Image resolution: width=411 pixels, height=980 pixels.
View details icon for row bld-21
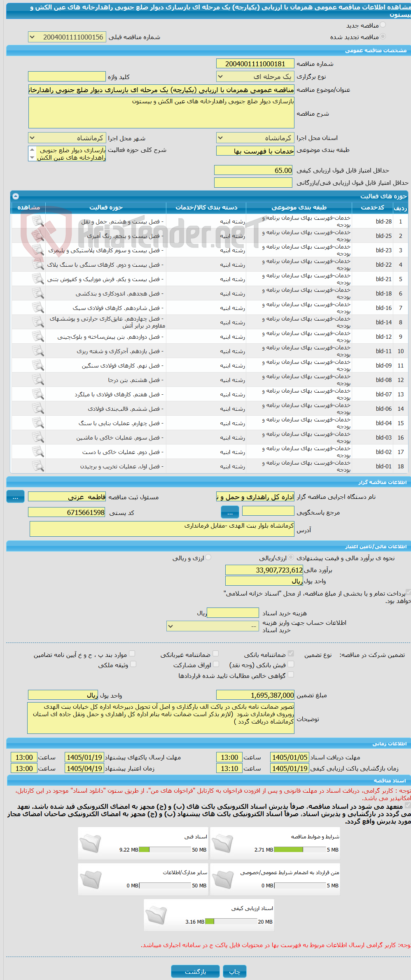pyautogui.click(x=38, y=279)
